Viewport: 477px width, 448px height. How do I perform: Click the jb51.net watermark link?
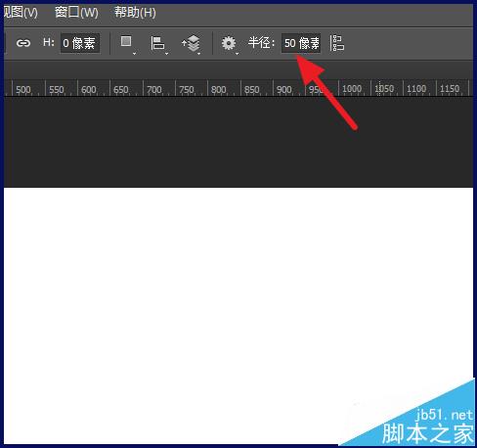click(444, 415)
